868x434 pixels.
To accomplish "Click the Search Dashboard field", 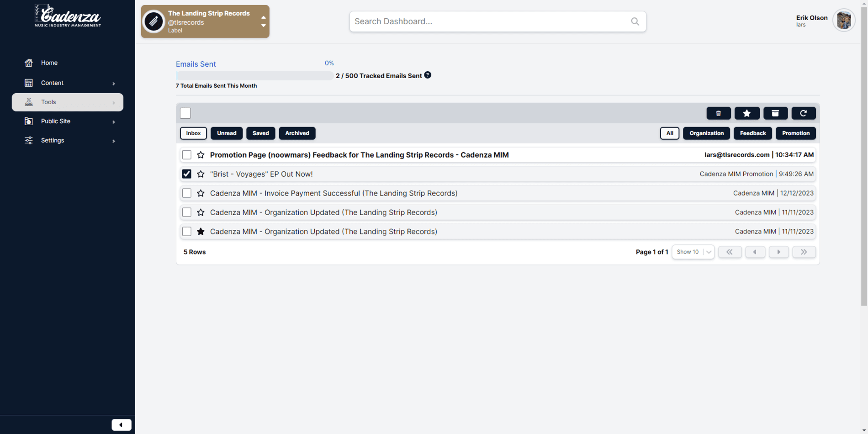I will (498, 21).
